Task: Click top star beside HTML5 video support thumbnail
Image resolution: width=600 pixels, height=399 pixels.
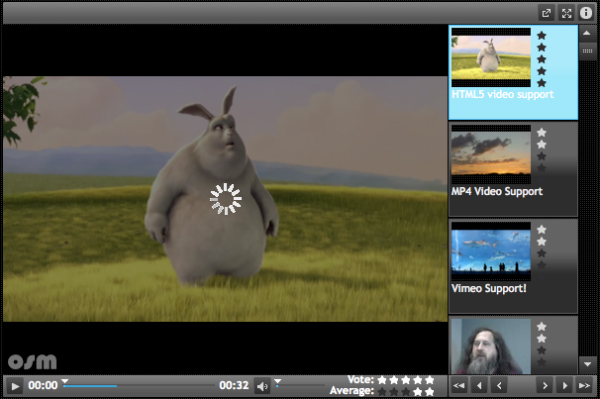Action: pos(541,36)
